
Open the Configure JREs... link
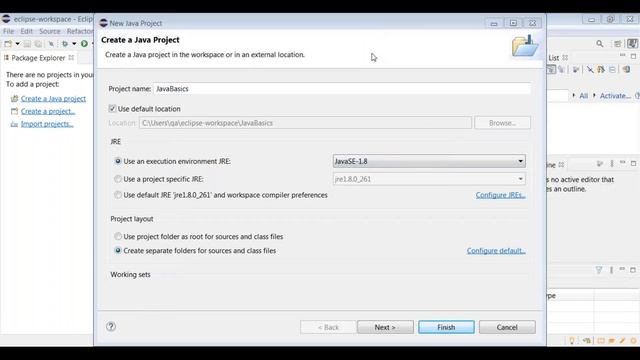coord(500,195)
